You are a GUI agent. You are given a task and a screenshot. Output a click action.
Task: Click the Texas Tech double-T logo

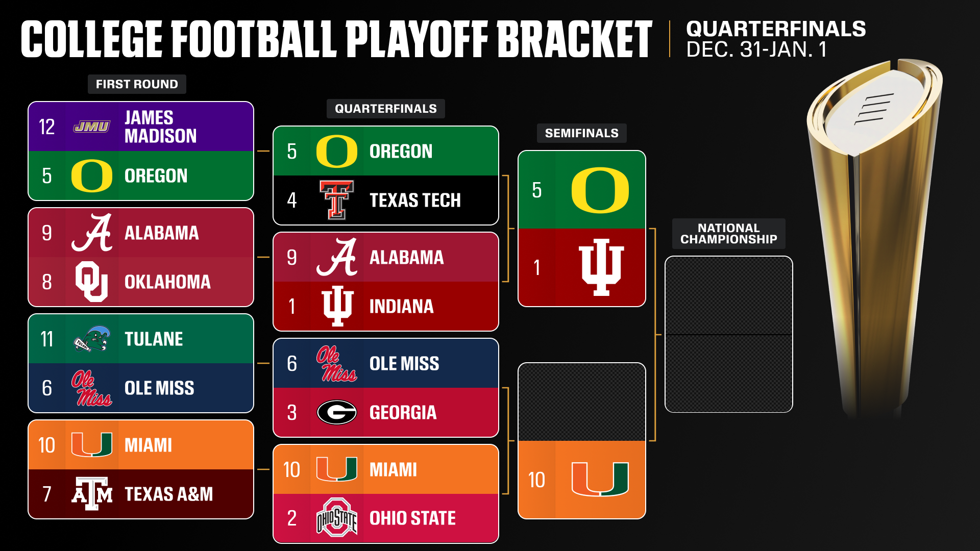336,200
